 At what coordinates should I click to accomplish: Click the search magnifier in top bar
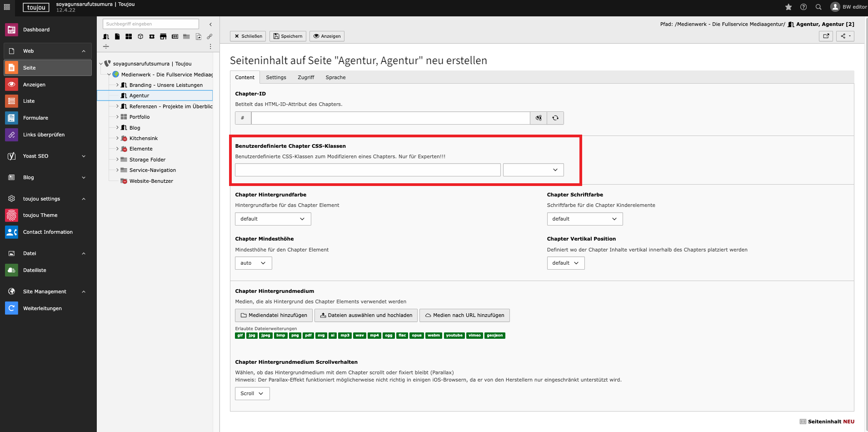click(818, 7)
